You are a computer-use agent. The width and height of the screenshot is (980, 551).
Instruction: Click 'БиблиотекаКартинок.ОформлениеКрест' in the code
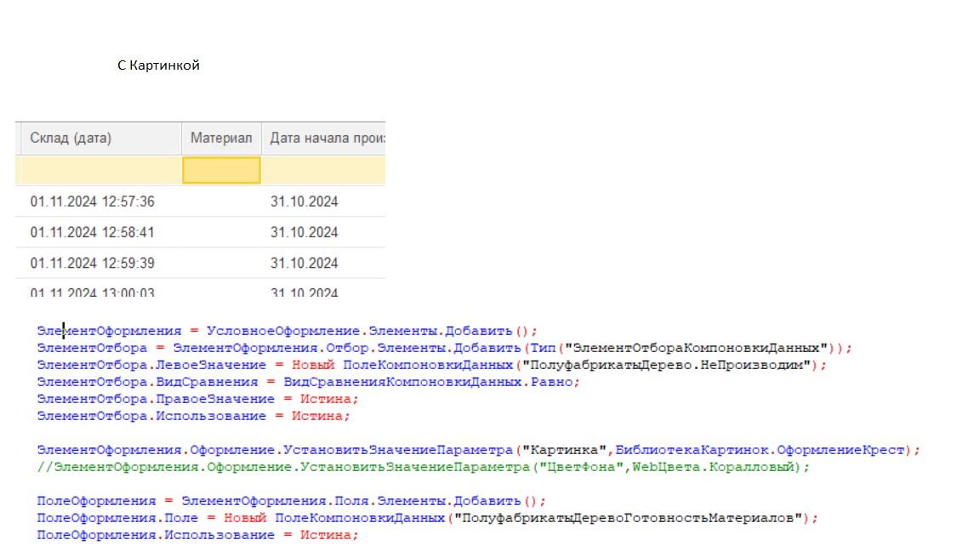(761, 450)
